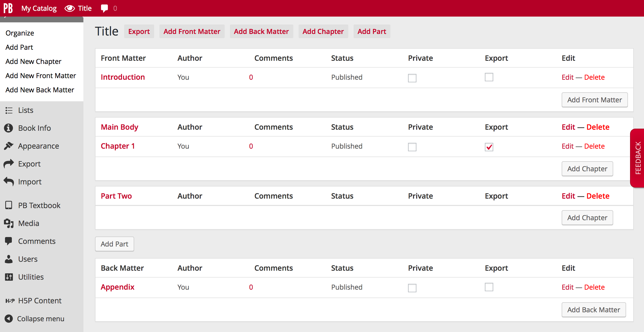
Task: Uncheck Export checkbox for Chapter 1
Action: tap(489, 147)
